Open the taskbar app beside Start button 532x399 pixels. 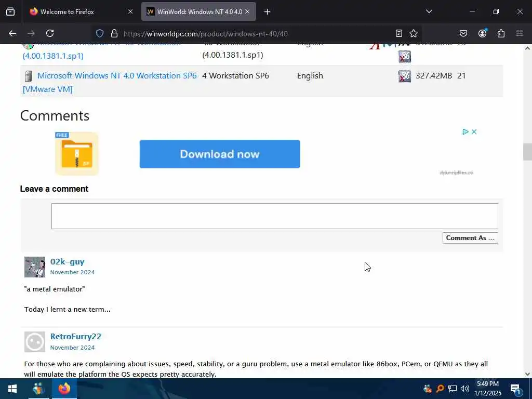(x=38, y=389)
